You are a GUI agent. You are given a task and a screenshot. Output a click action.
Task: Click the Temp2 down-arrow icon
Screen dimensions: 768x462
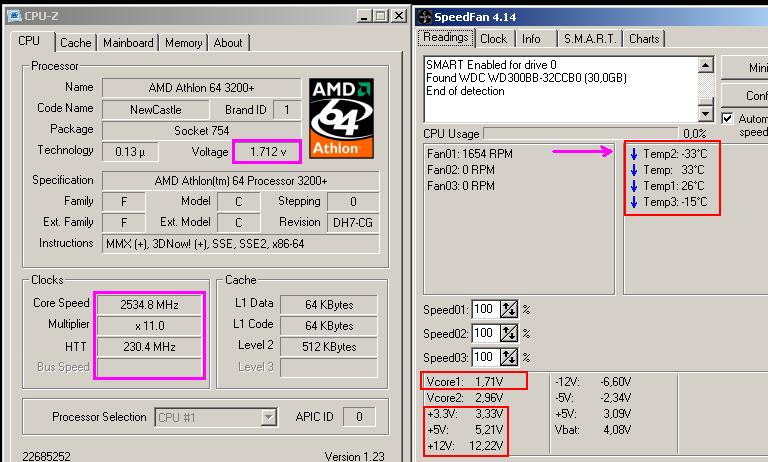634,154
